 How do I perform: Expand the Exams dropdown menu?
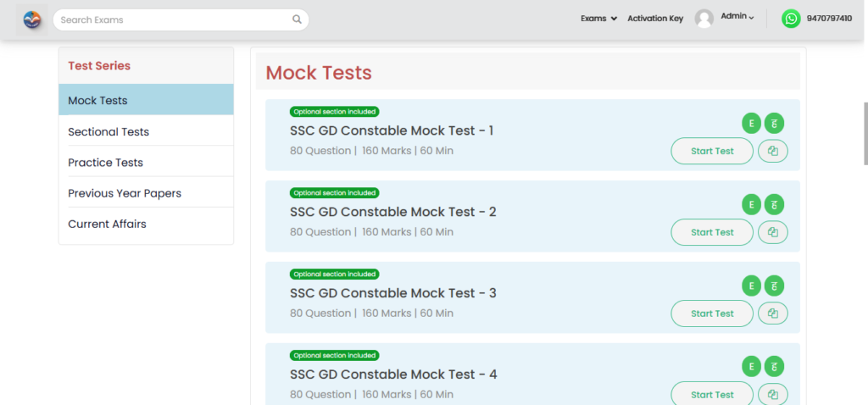598,19
